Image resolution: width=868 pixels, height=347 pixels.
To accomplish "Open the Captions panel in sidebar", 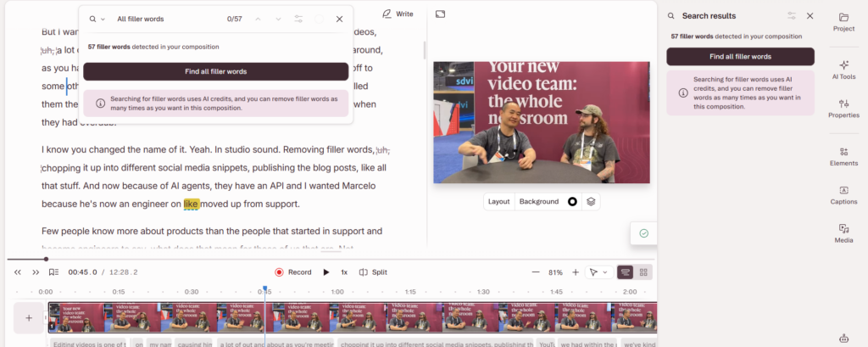I will (843, 195).
